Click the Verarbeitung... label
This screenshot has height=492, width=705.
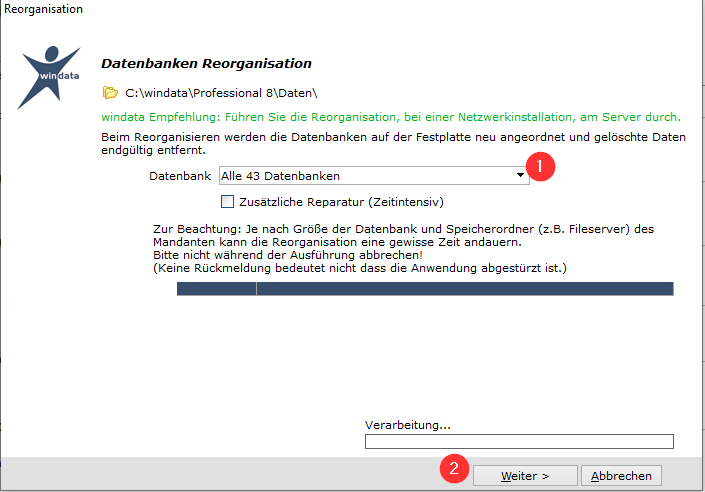[x=408, y=425]
